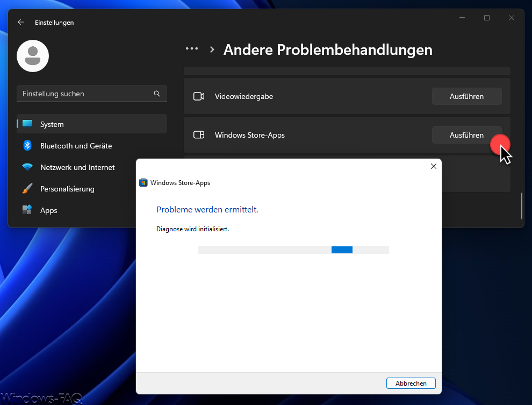Click the search magnifier icon in Einstellungen
532x405 pixels.
tap(157, 94)
